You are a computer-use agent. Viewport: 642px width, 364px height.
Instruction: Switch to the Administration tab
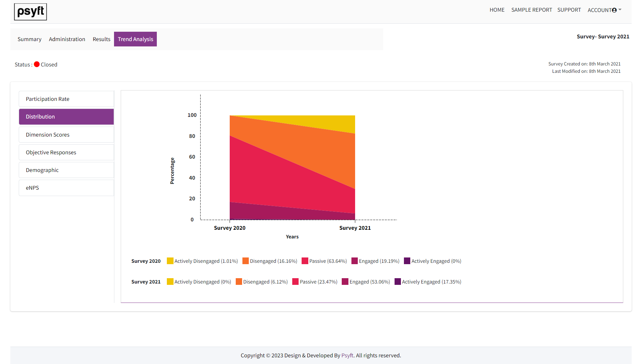coord(67,39)
